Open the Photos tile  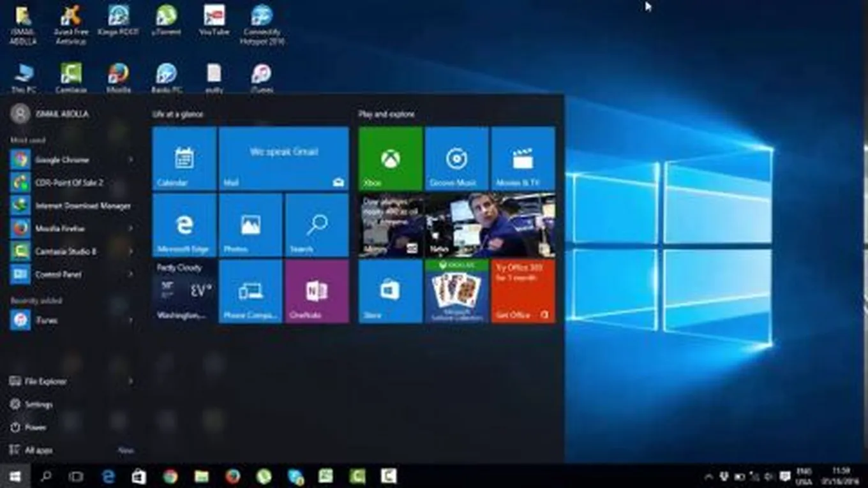pyautogui.click(x=250, y=225)
